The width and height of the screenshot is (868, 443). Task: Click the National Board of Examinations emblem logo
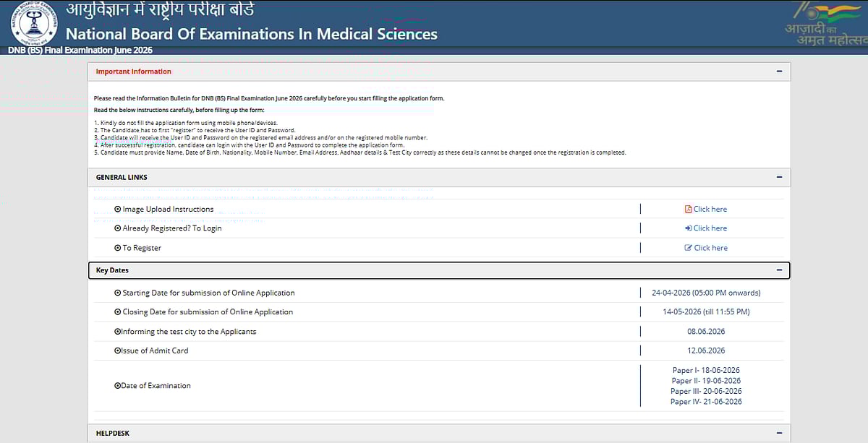pyautogui.click(x=33, y=25)
